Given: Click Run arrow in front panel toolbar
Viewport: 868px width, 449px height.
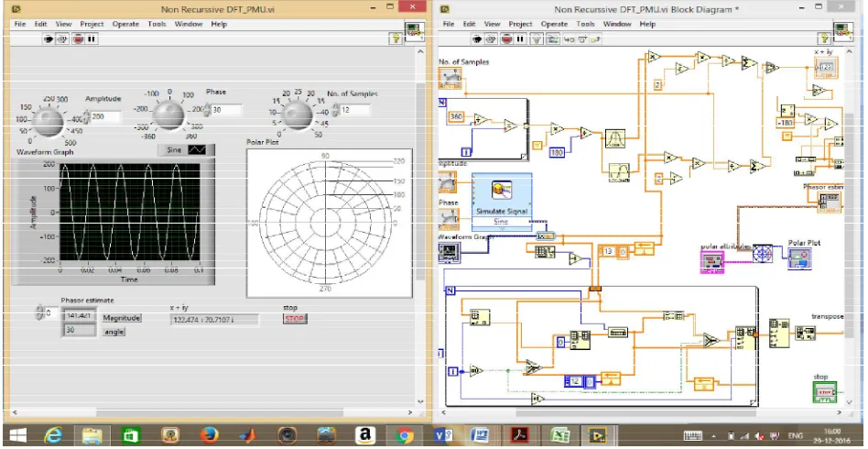Looking at the screenshot, I should 49,39.
